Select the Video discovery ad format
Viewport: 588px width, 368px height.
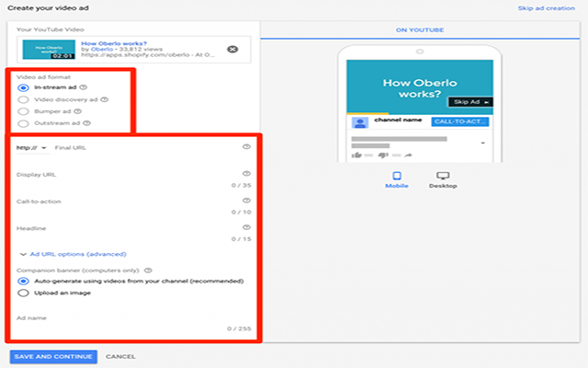23,98
